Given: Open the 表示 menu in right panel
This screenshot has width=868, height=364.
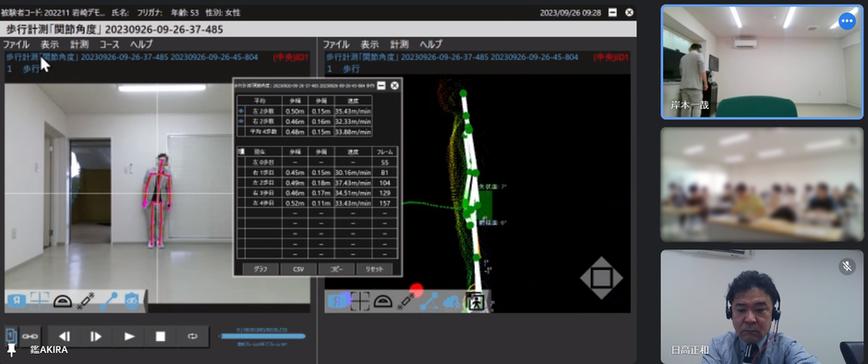Looking at the screenshot, I should tap(369, 44).
